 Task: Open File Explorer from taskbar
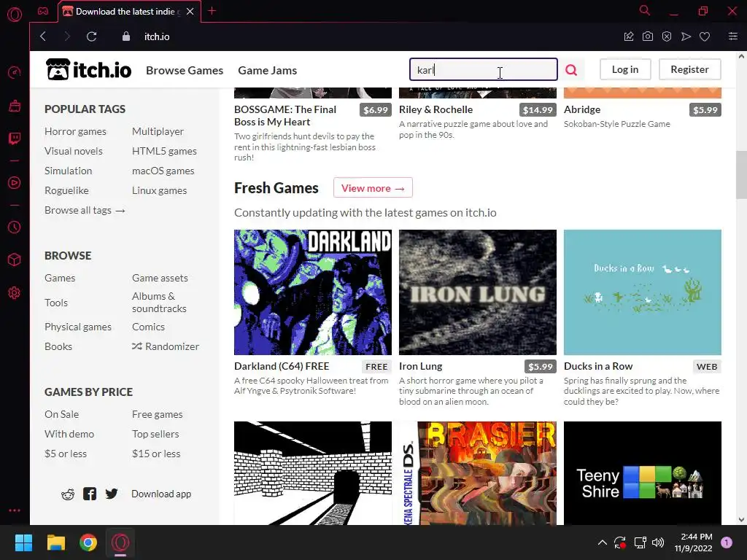point(55,542)
